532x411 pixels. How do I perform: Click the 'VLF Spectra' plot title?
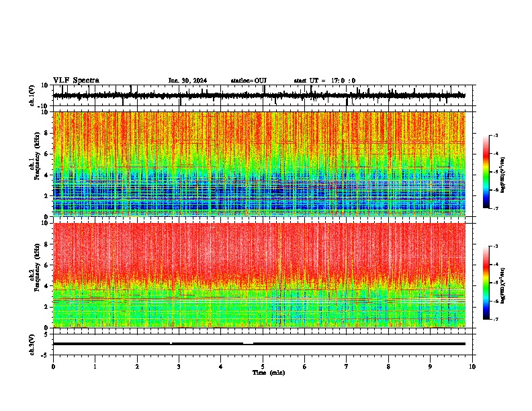tap(76, 80)
